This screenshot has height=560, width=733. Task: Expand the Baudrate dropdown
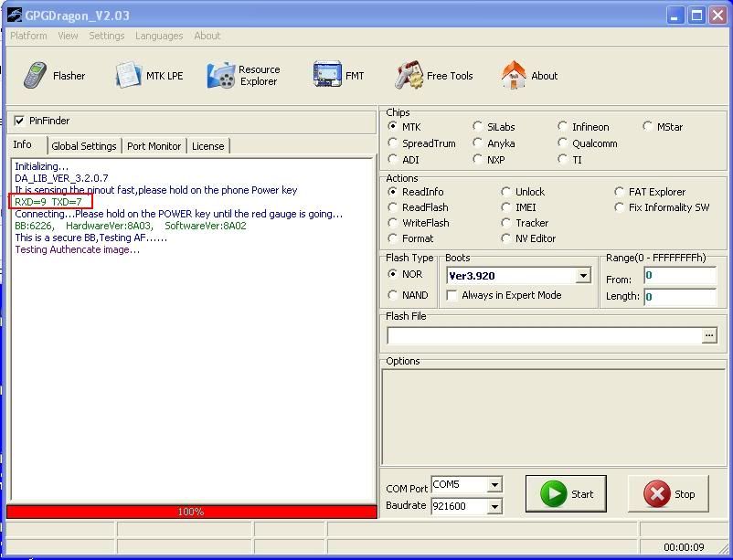pyautogui.click(x=494, y=506)
